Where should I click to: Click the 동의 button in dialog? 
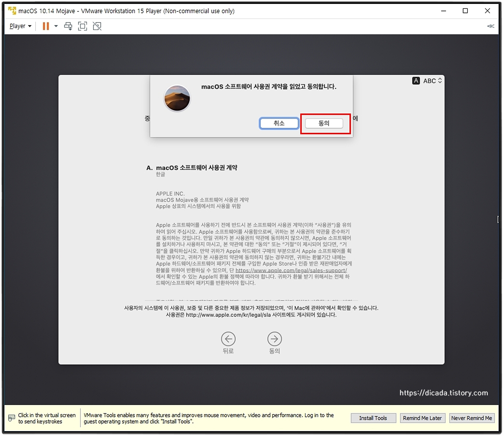[324, 123]
